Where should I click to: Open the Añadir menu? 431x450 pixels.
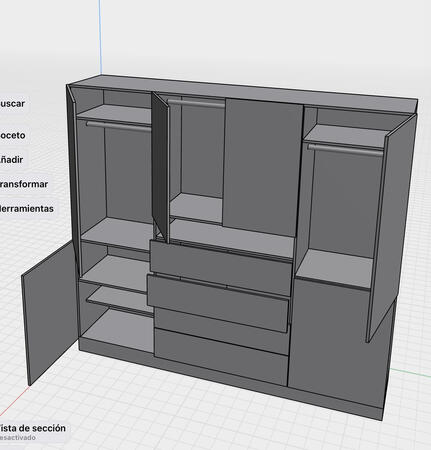(12, 160)
